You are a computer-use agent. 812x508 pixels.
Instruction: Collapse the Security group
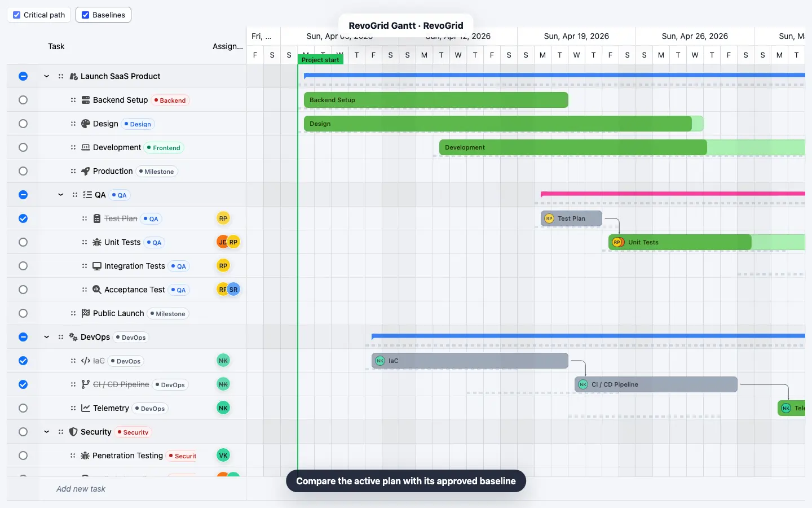(47, 432)
